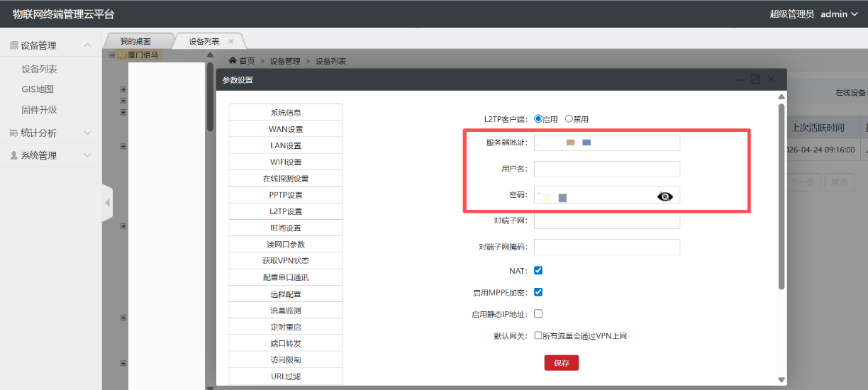
Task: Select the 禁用 radio for L2TP client
Action: [x=569, y=119]
